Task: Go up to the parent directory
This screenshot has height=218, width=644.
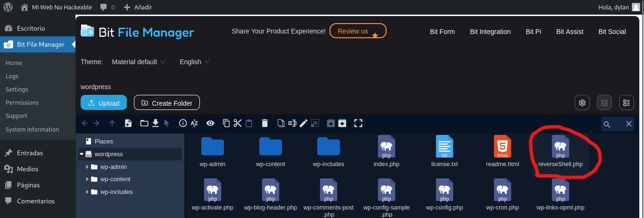Action: [112, 123]
